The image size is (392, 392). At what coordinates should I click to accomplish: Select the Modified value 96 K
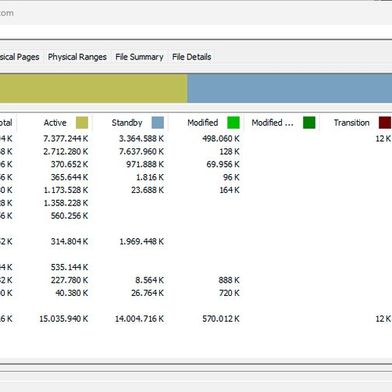pos(231,177)
